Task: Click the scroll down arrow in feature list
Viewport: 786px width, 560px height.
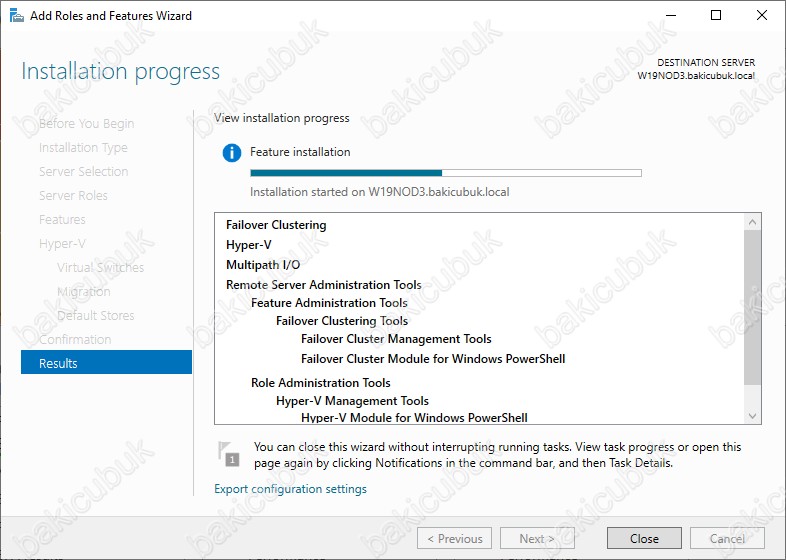Action: [752, 416]
